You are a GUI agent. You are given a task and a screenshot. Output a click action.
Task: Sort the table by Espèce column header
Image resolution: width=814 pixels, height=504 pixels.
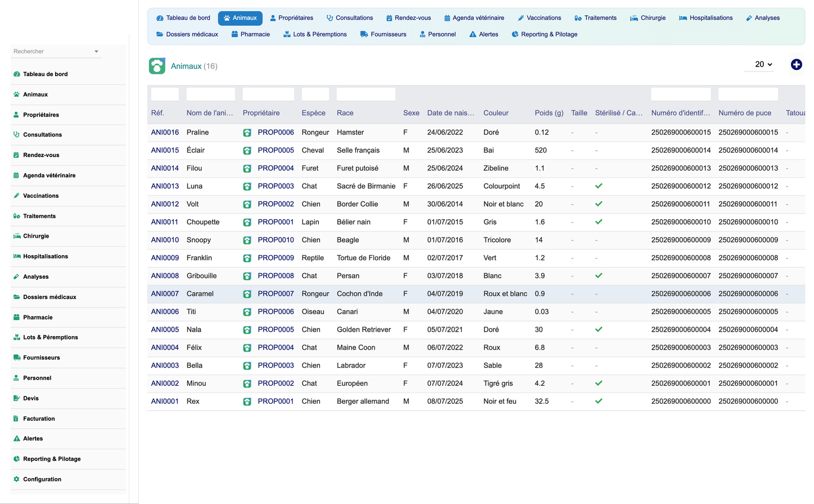click(313, 113)
